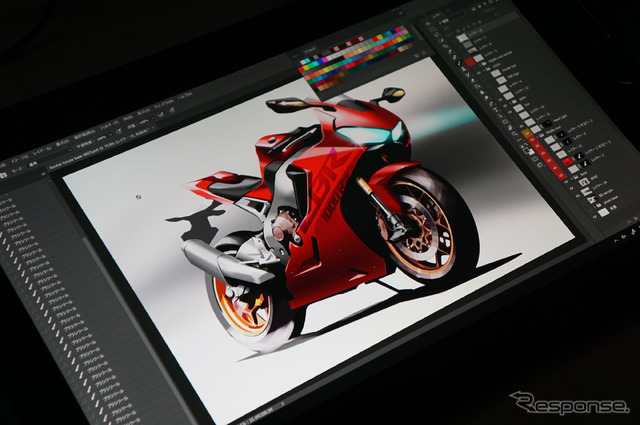Image resolution: width=640 pixels, height=425 pixels.
Task: Select the Blur tool
Action: click(x=482, y=92)
